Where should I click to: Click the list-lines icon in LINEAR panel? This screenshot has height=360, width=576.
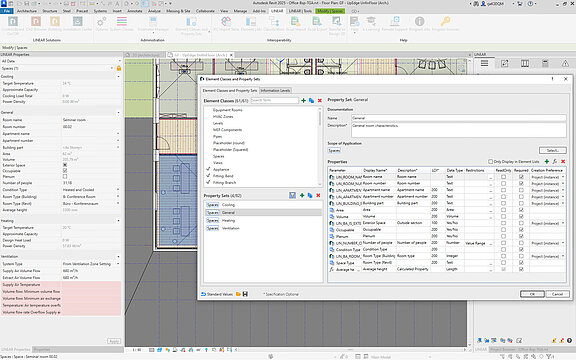point(485,64)
